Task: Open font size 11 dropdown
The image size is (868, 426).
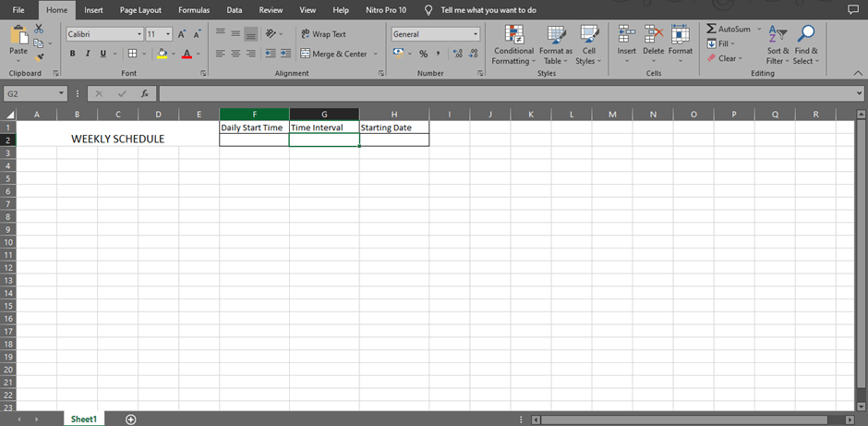Action: coord(168,34)
